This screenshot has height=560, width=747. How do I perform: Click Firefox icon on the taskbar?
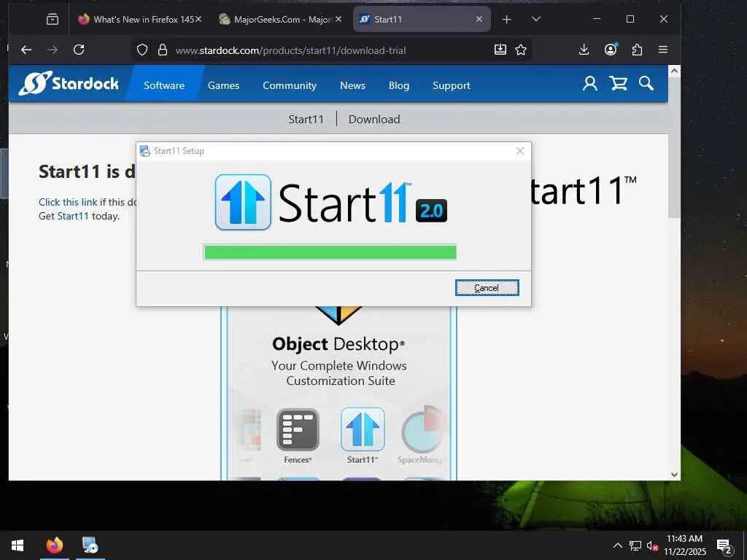pyautogui.click(x=54, y=545)
